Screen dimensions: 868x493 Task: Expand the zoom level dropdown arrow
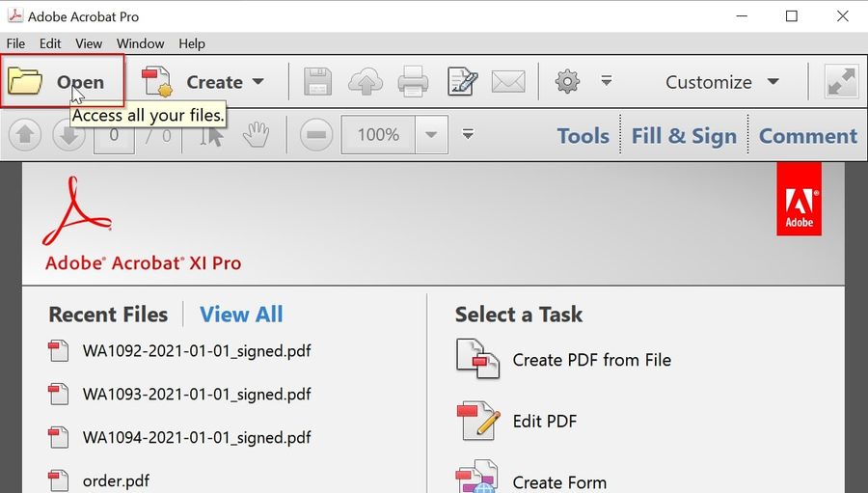point(431,135)
